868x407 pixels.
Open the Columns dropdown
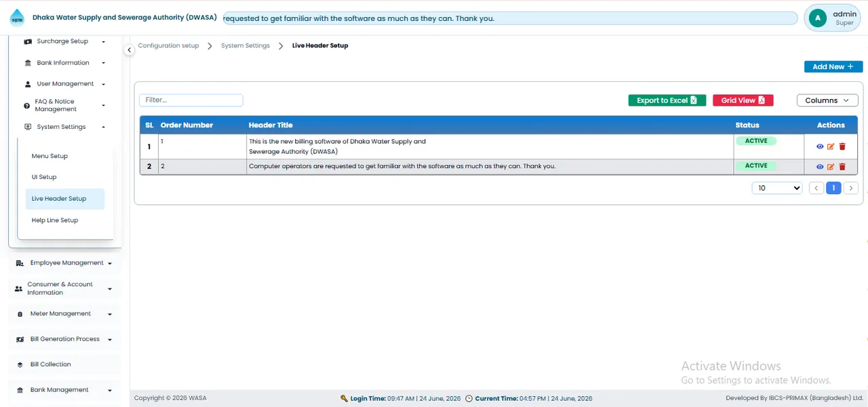coord(827,100)
